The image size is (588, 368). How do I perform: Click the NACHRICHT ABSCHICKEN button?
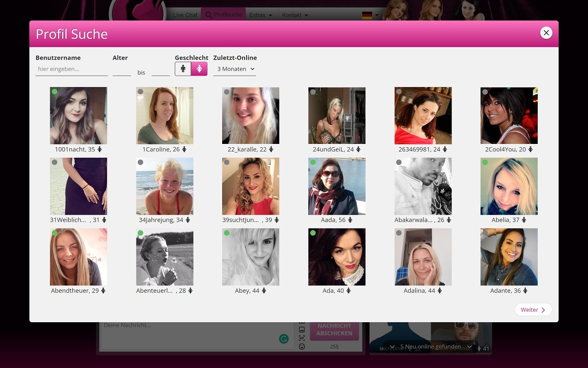(334, 330)
